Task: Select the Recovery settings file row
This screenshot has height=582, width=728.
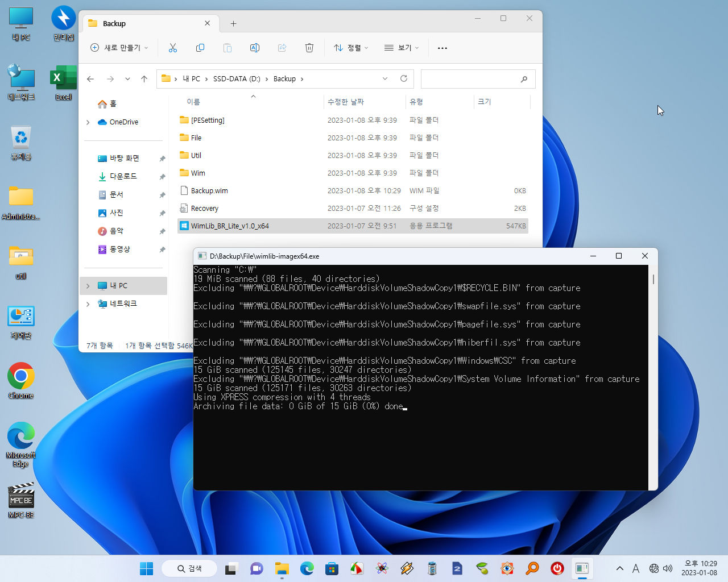Action: 353,208
